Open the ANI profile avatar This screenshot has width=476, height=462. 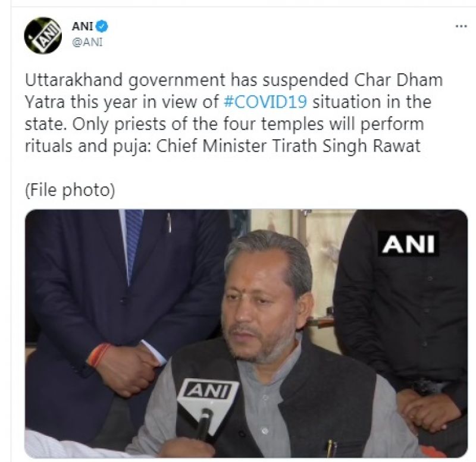(43, 36)
